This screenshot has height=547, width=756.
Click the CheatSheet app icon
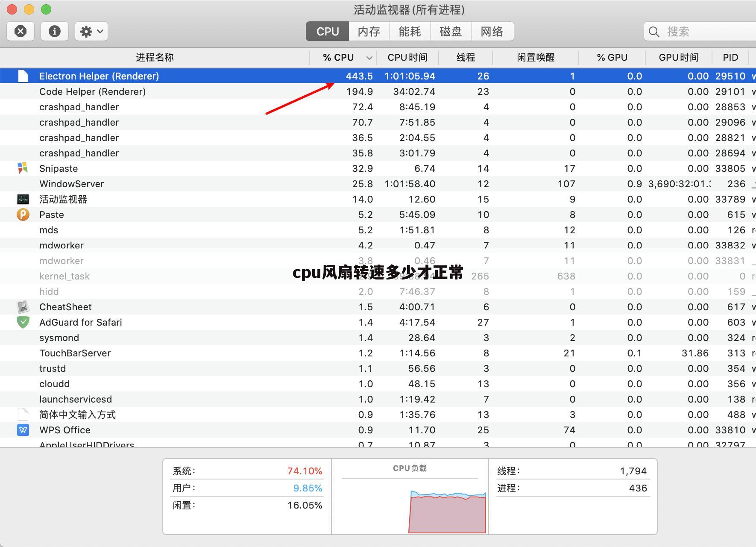click(x=23, y=307)
